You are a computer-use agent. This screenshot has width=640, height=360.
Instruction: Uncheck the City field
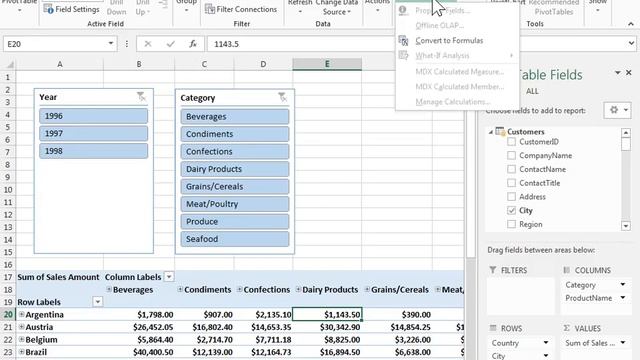pos(511,210)
